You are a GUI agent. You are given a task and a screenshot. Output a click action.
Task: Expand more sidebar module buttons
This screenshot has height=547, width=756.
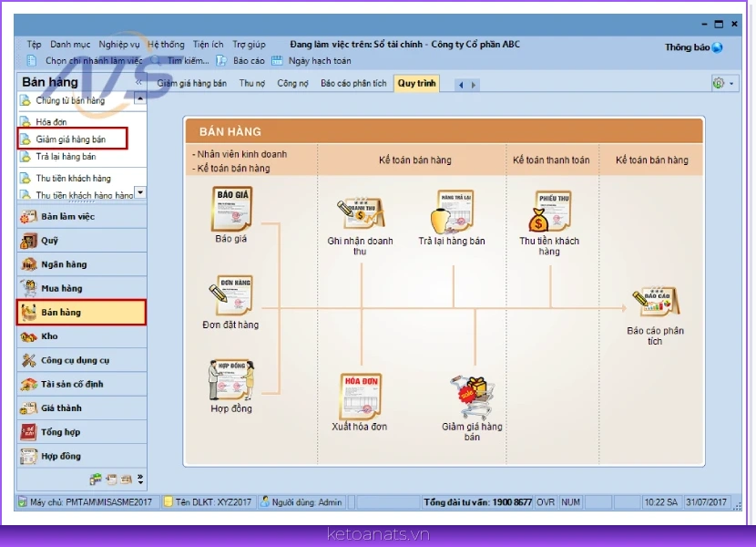point(140,479)
